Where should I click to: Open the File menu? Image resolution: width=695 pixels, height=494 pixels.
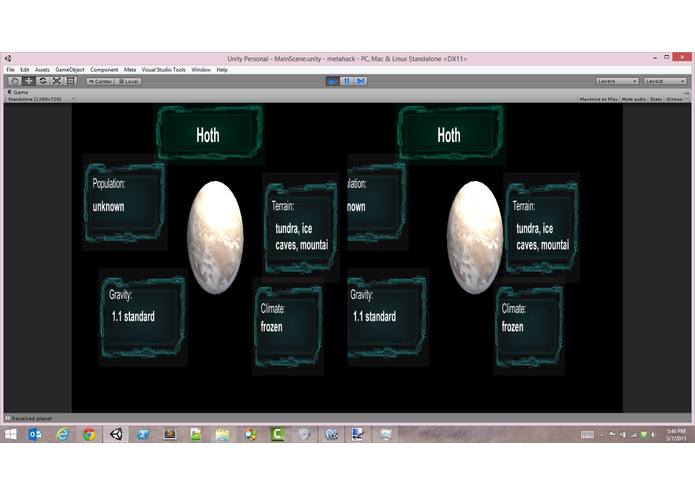pos(10,70)
